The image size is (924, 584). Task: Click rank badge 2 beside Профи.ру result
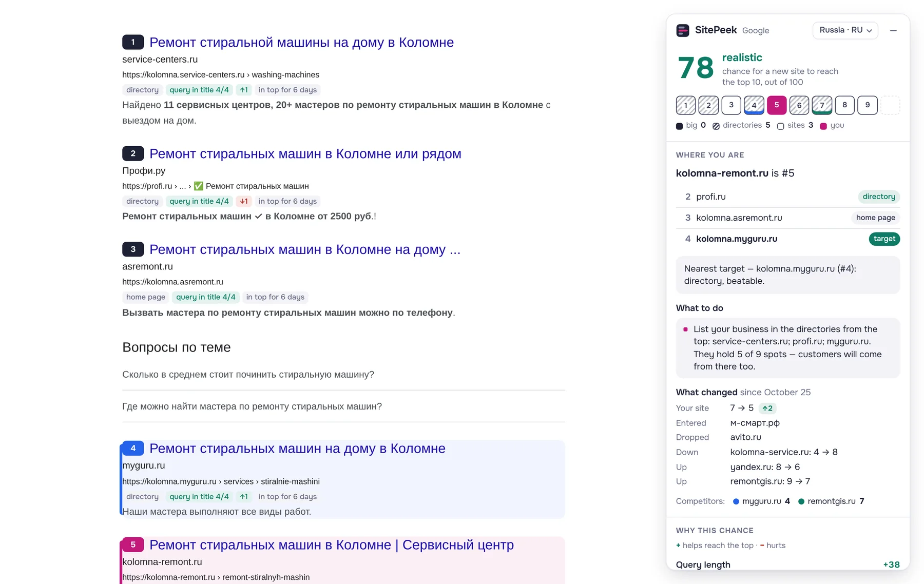(133, 153)
